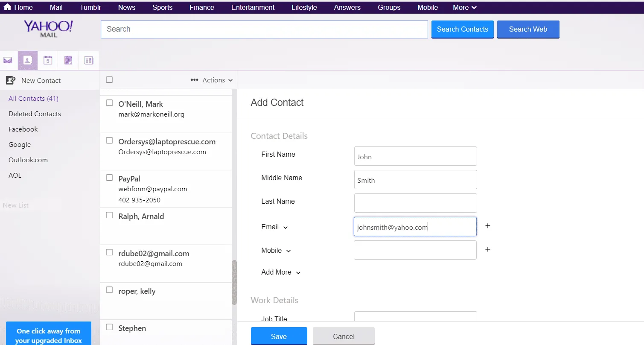Open the Actions dropdown menu
This screenshot has width=644, height=345.
coord(217,80)
